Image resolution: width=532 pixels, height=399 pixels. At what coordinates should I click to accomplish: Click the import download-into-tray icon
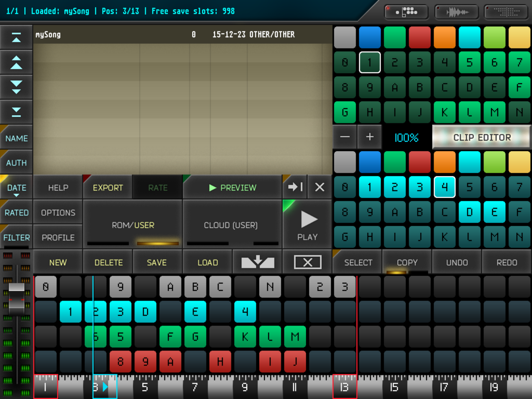coord(257,262)
